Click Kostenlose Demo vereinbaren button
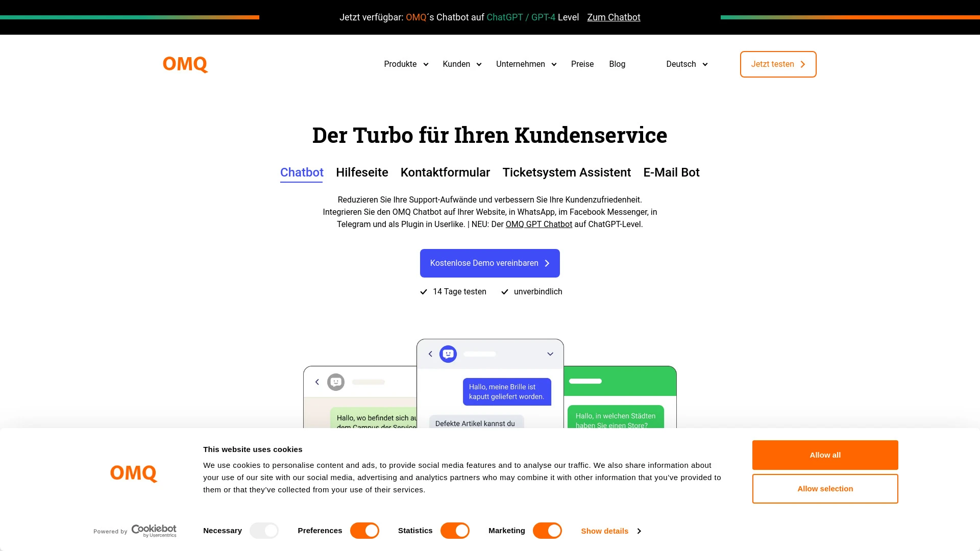This screenshot has height=551, width=980. pos(490,263)
